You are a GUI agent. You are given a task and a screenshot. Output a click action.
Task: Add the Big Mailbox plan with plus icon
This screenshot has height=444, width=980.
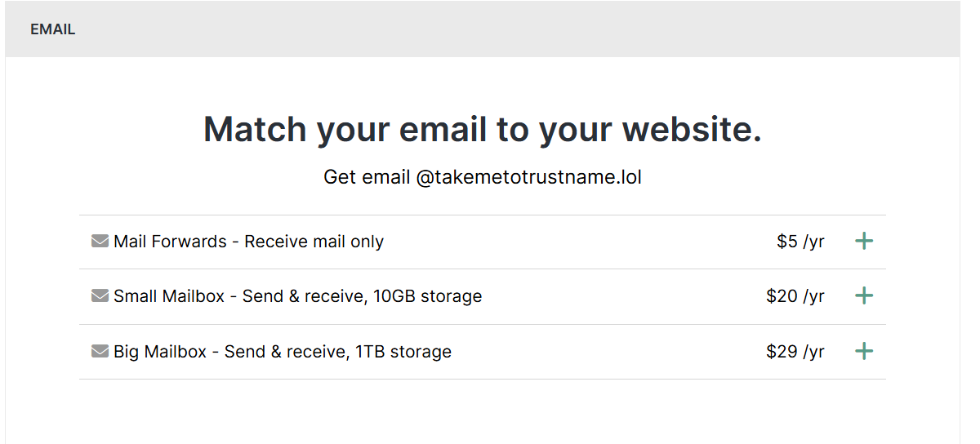coord(863,352)
